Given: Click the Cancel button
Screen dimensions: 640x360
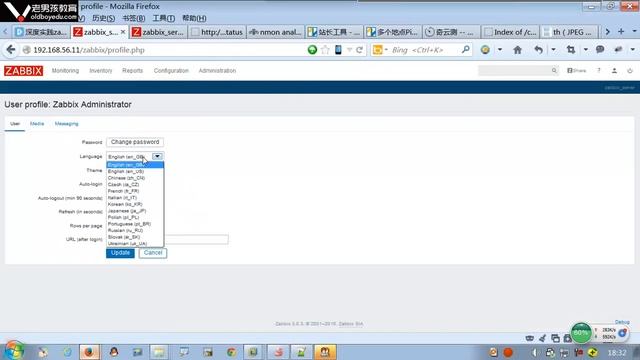Looking at the screenshot, I should click(153, 253).
